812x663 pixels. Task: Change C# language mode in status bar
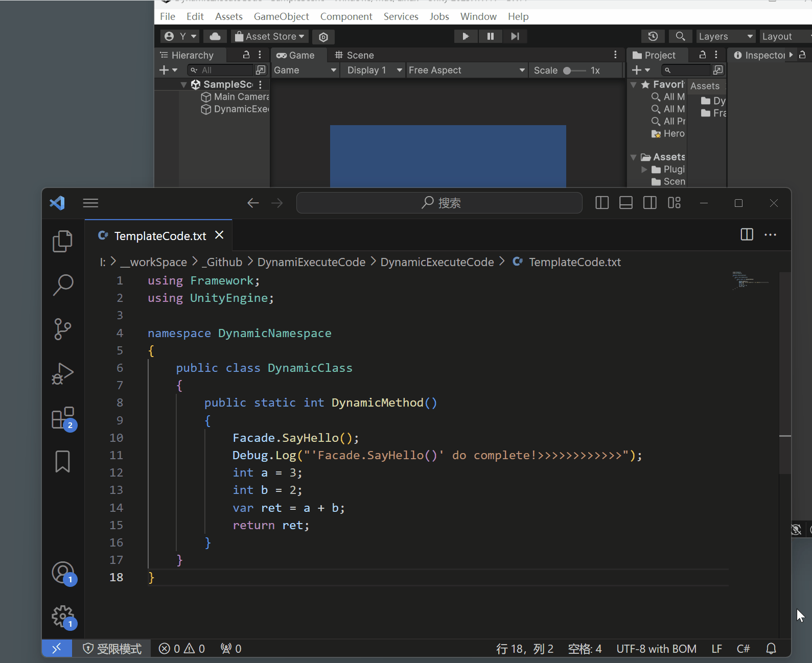(x=743, y=649)
